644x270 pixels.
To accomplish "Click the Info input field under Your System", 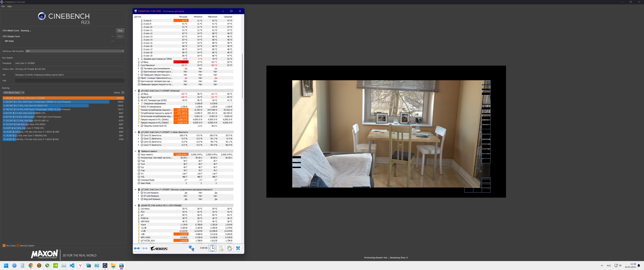I will [x=69, y=81].
